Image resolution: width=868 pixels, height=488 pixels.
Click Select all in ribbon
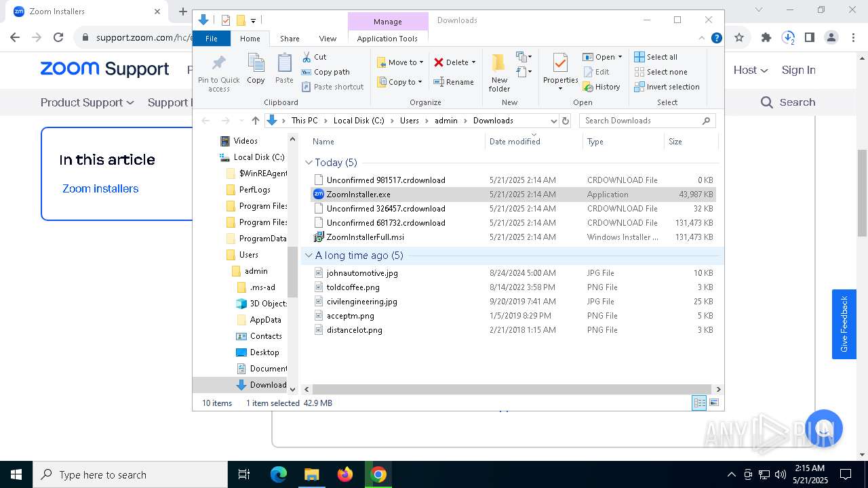[656, 57]
